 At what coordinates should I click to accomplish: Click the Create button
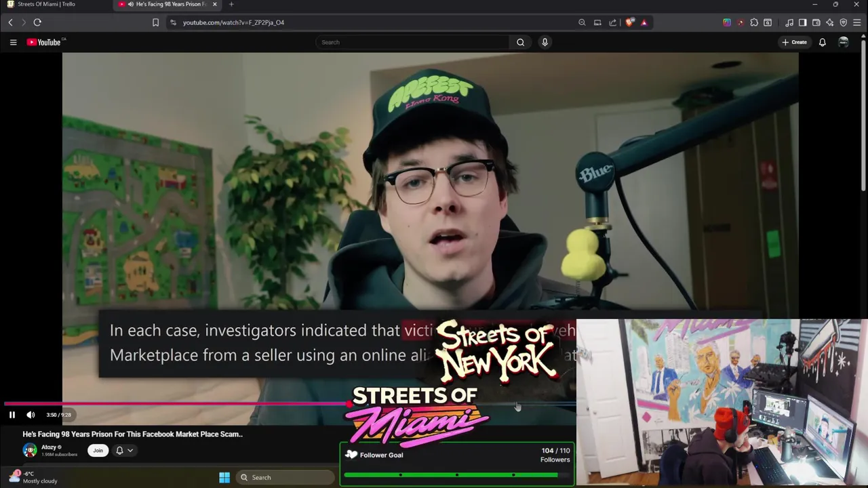[x=794, y=42]
